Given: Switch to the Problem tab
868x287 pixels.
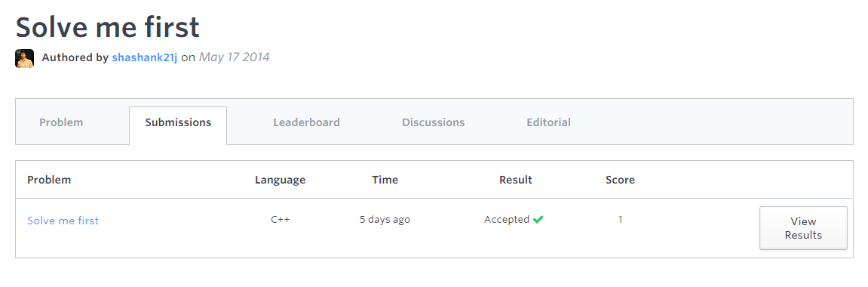Looking at the screenshot, I should pos(61,122).
